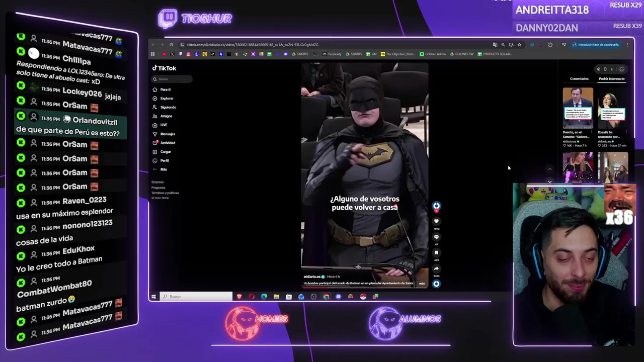Open the Amigos page

[163, 116]
